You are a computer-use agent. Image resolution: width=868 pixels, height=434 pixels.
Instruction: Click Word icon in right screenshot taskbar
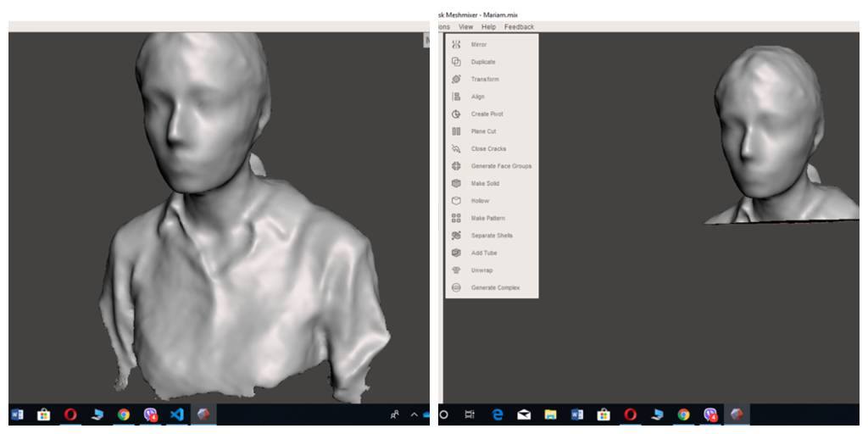[576, 414]
